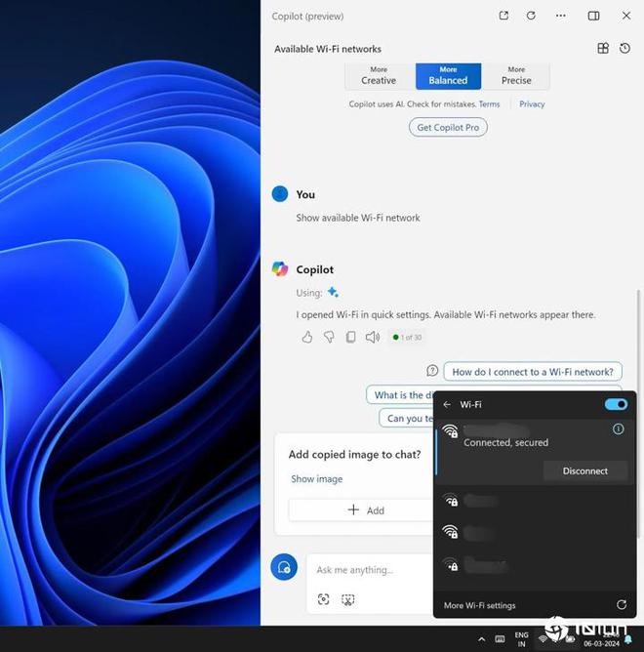Read the Copilot response aloud
The image size is (644, 652).
click(373, 337)
